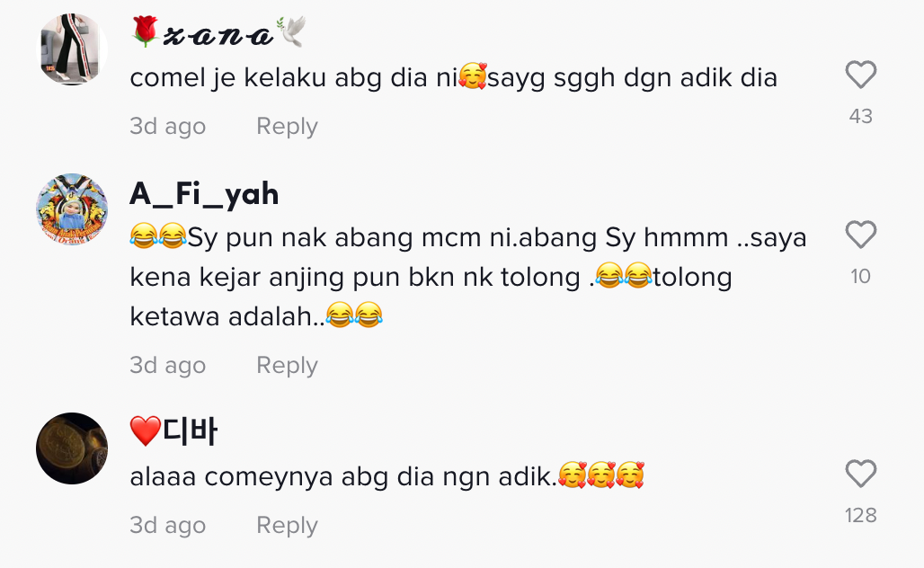Open A_Fi_yah's colorful profile avatar
The width and height of the screenshot is (924, 568).
(x=72, y=209)
